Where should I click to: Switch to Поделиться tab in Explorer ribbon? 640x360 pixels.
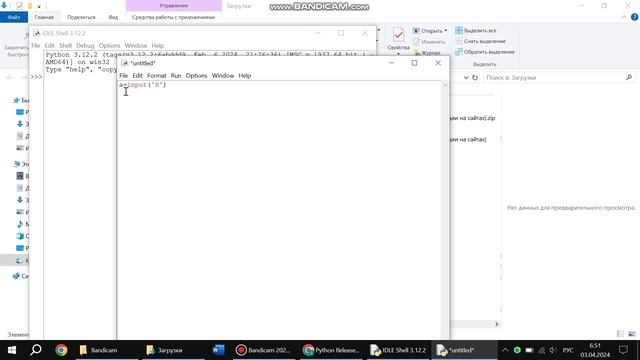81,17
